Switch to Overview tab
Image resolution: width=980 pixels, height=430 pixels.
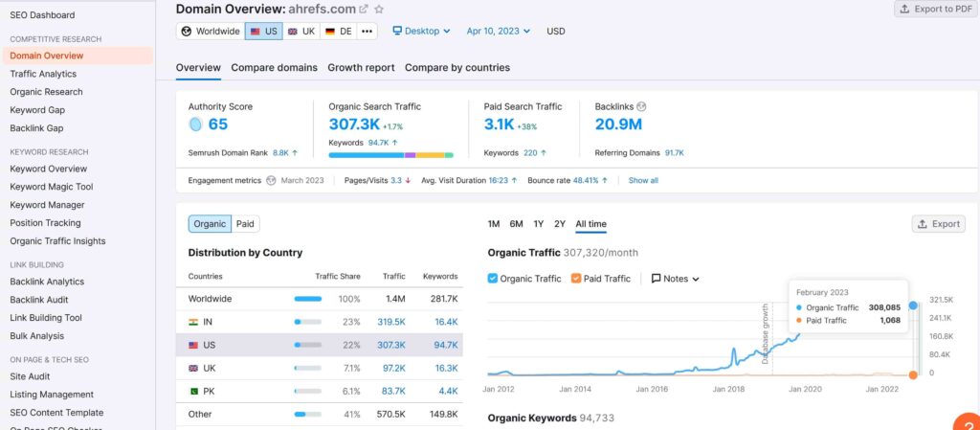pos(198,67)
